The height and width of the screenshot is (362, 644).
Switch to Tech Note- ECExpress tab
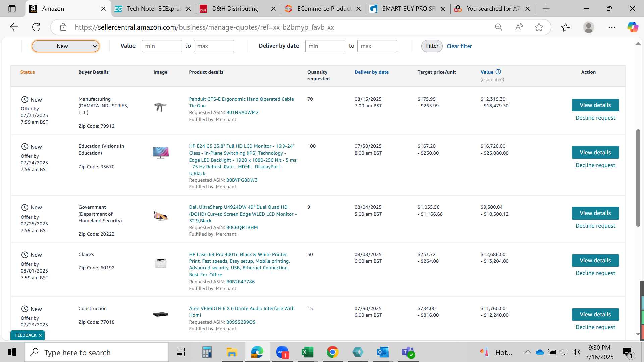(x=154, y=9)
